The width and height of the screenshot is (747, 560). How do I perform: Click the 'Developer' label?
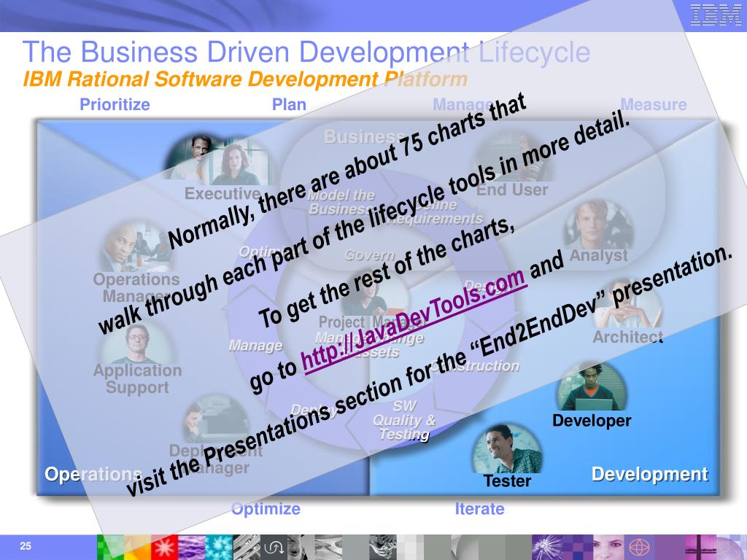pyautogui.click(x=592, y=421)
